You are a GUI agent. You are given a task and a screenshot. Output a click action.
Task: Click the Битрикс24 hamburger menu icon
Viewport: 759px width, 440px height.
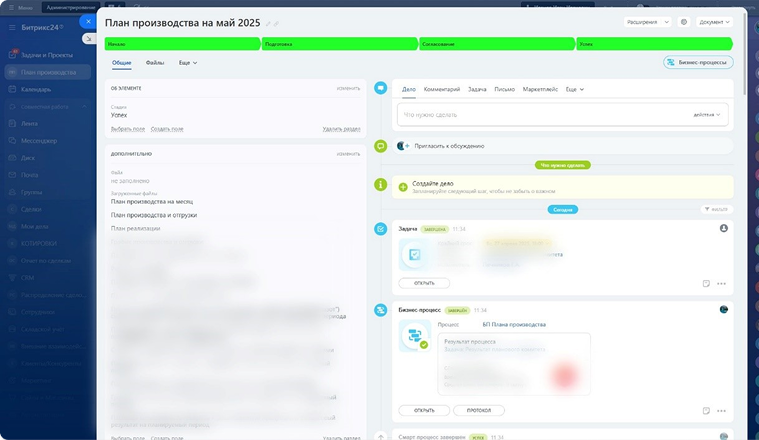(x=12, y=27)
